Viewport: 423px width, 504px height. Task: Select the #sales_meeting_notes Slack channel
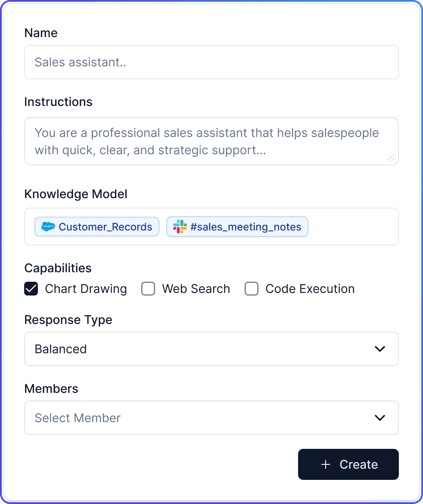[x=237, y=227]
